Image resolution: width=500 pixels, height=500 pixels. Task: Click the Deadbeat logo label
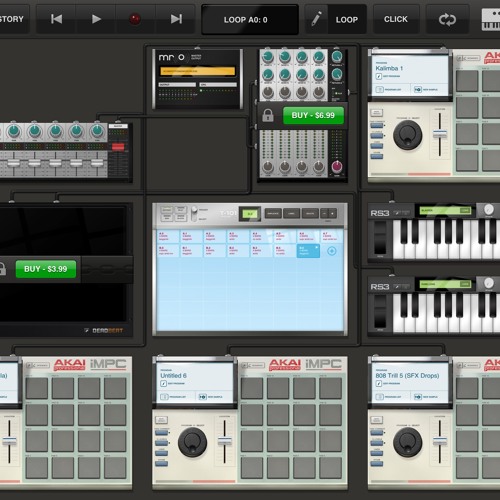point(104,330)
